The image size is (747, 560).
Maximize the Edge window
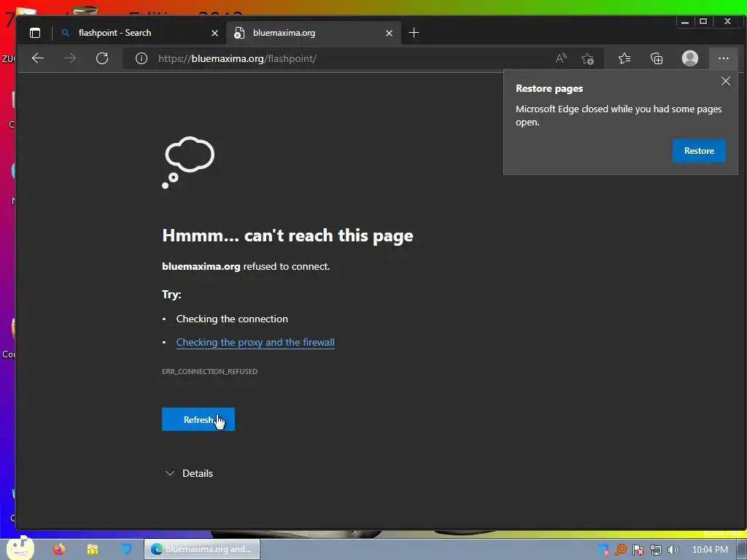tap(703, 21)
